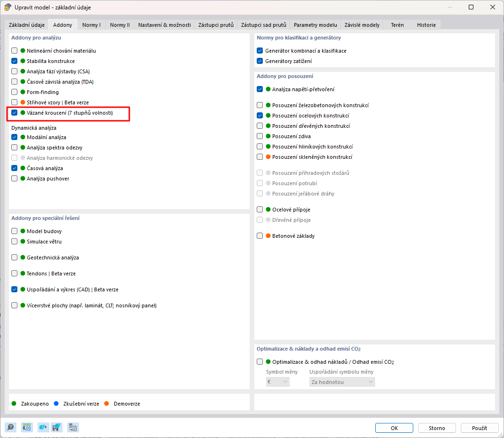504x438 pixels.
Task: Toggle Časově závislá analýza (TDA) checkbox
Action: coord(15,82)
